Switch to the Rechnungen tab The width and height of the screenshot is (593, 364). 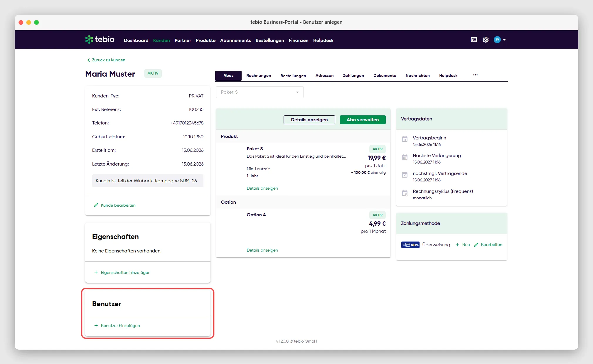coord(259,75)
